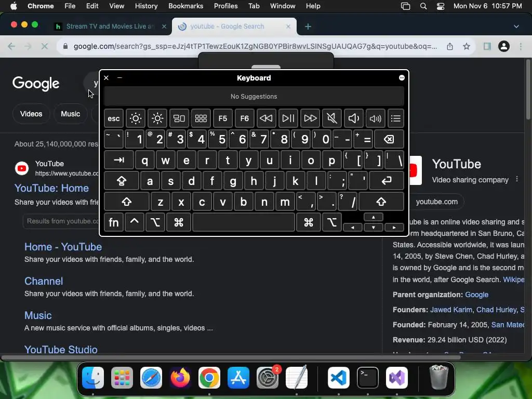Click the letter q key on the keyboard panel

tap(145, 160)
